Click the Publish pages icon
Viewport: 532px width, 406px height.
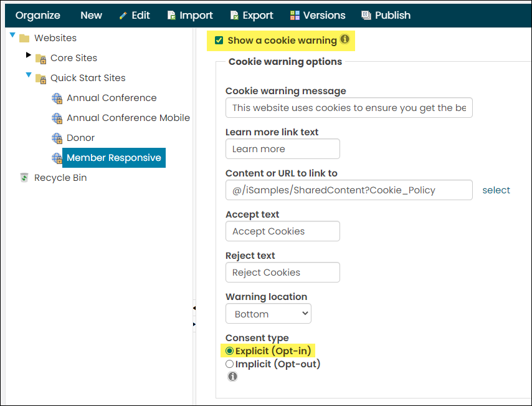[x=366, y=16]
